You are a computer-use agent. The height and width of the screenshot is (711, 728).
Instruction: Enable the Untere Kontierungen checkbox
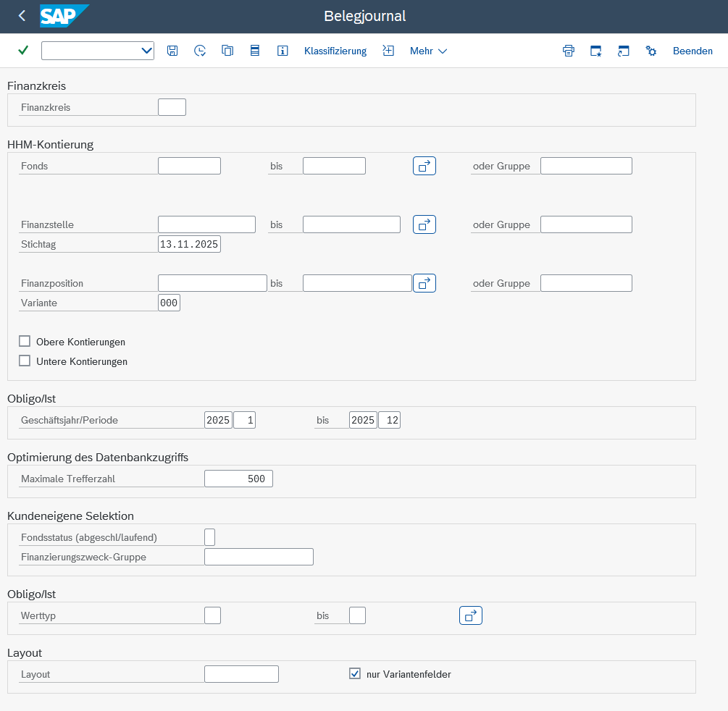pos(25,361)
